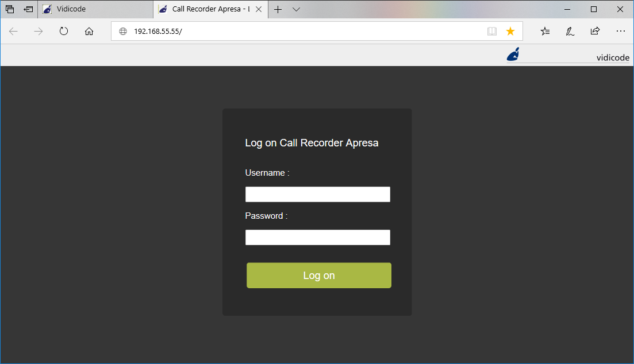Click the yellow Favorites star
This screenshot has height=364, width=634.
point(510,31)
